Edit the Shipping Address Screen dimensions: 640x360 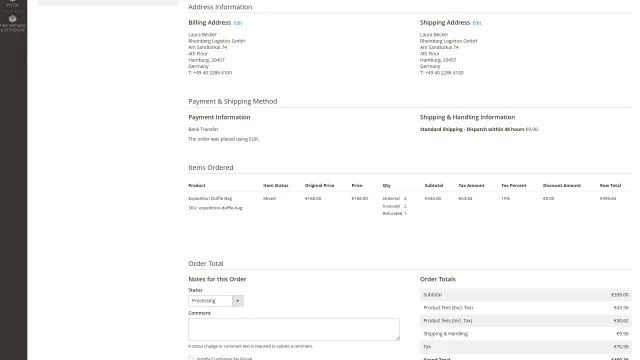click(477, 23)
